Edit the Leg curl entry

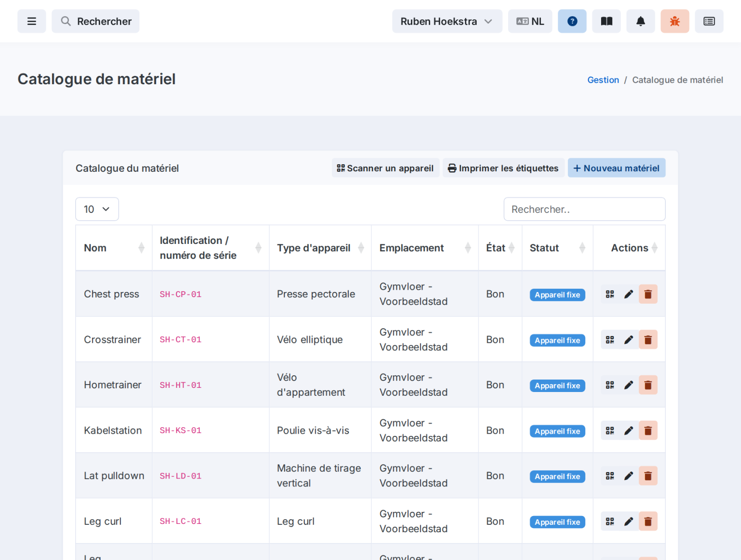(x=628, y=521)
